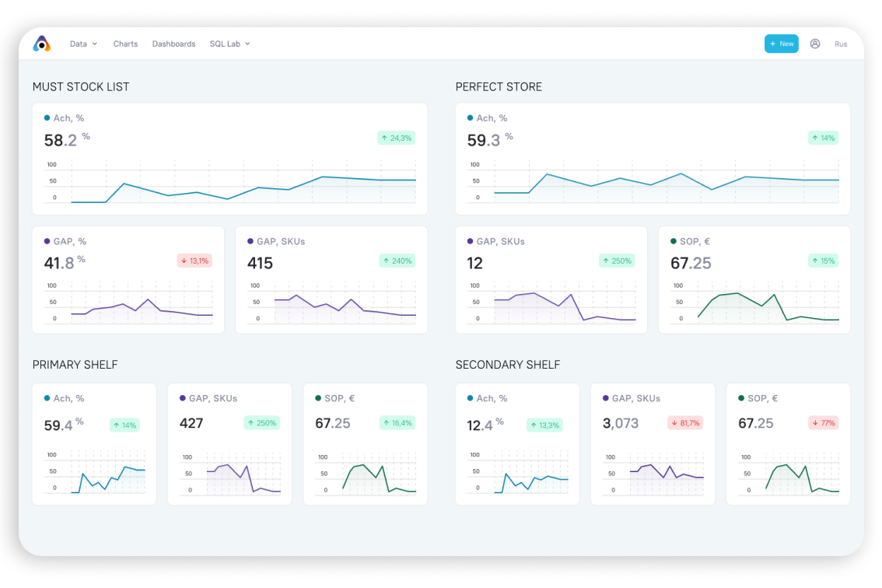
Task: Click the app logo in top-left corner
Action: click(42, 44)
